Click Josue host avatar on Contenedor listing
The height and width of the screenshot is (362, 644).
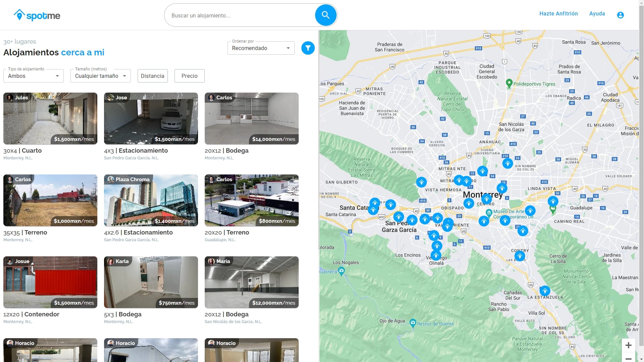pyautogui.click(x=10, y=261)
